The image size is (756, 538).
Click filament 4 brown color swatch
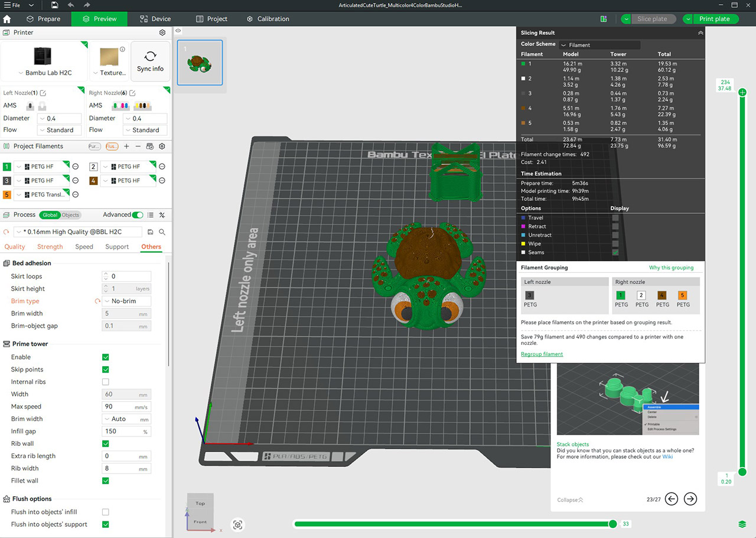(93, 181)
